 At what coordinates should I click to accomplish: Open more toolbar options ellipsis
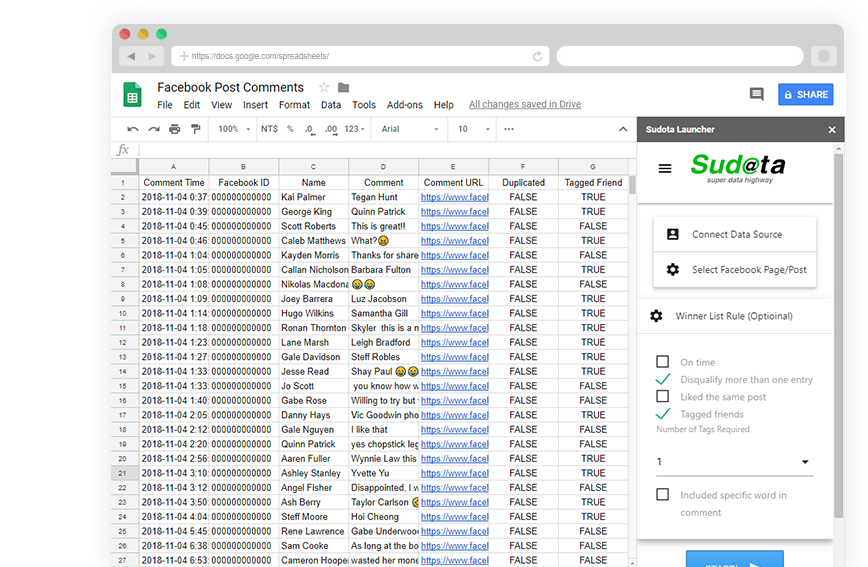(x=509, y=129)
